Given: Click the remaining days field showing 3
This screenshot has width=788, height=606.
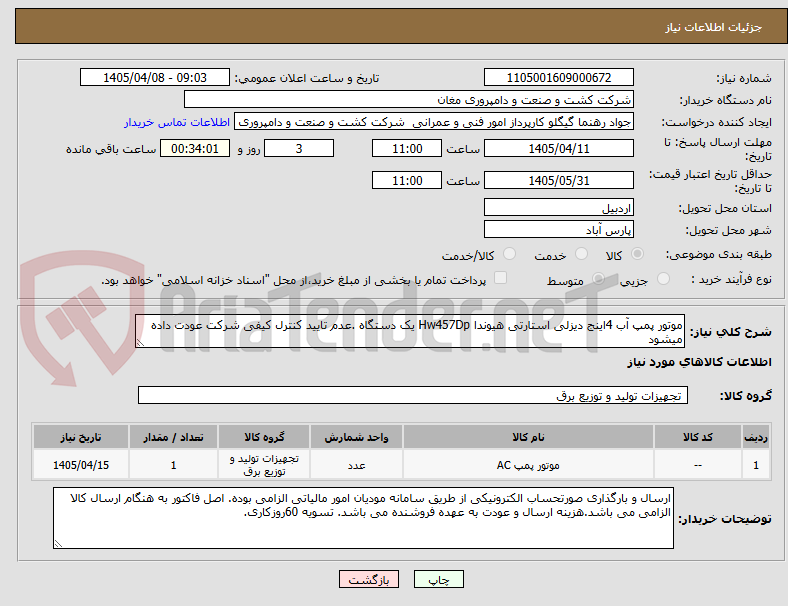Looking at the screenshot, I should tap(299, 148).
